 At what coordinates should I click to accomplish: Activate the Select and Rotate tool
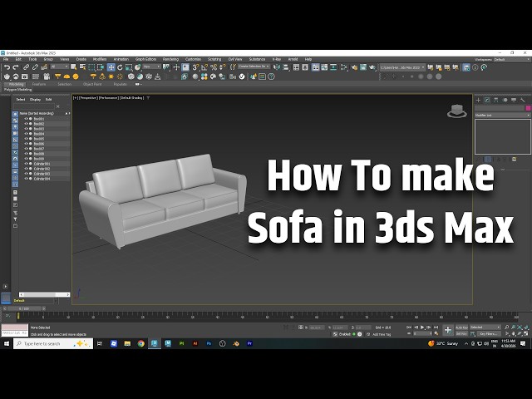(120, 67)
